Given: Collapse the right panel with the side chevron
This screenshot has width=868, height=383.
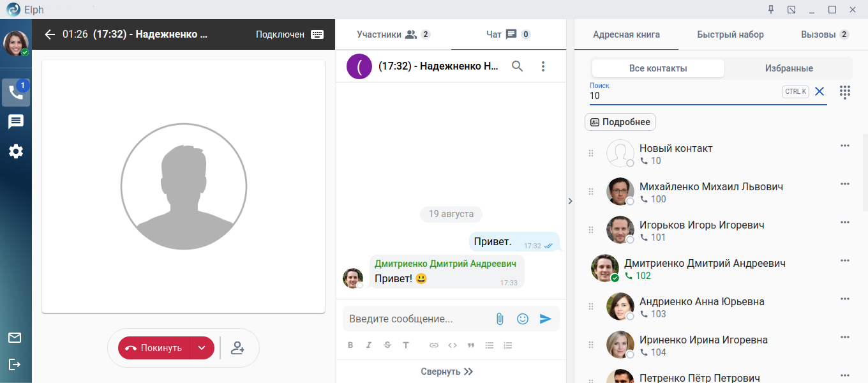Looking at the screenshot, I should (570, 201).
